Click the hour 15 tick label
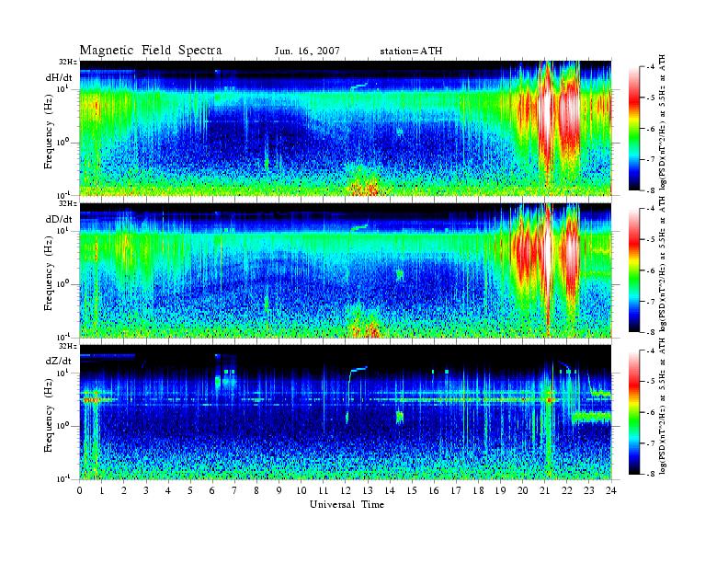 [x=412, y=491]
